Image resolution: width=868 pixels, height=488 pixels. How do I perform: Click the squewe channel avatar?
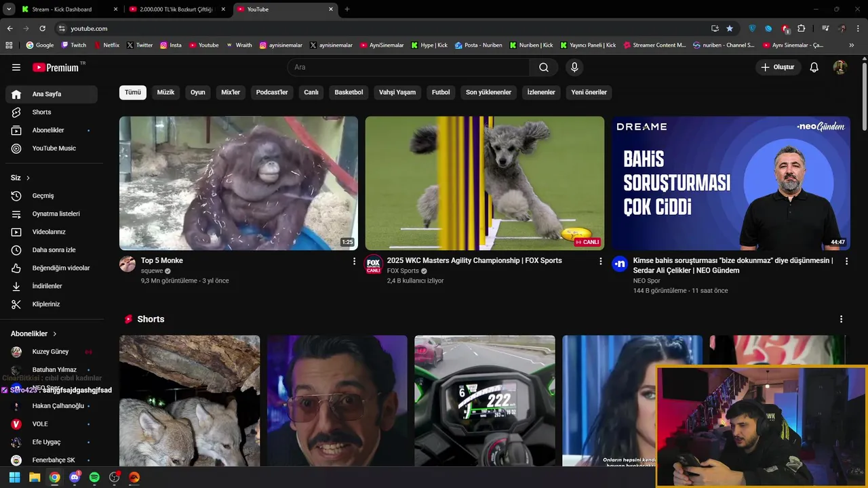point(127,264)
